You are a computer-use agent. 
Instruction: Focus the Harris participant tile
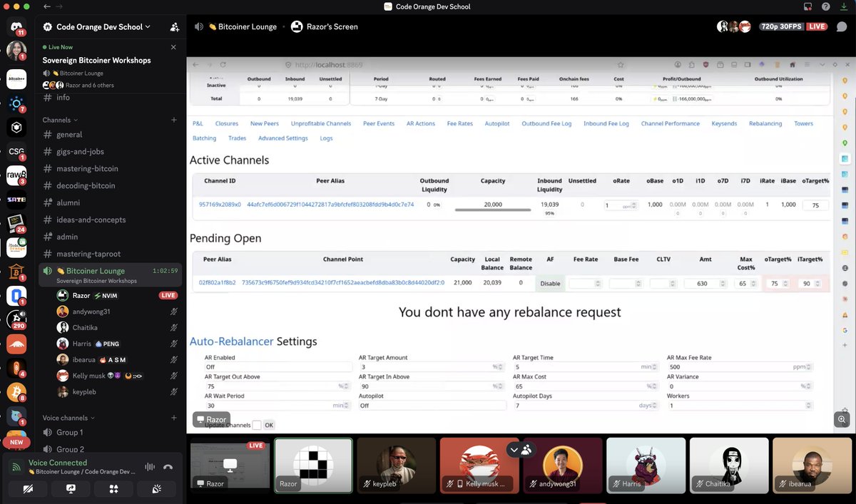646,465
